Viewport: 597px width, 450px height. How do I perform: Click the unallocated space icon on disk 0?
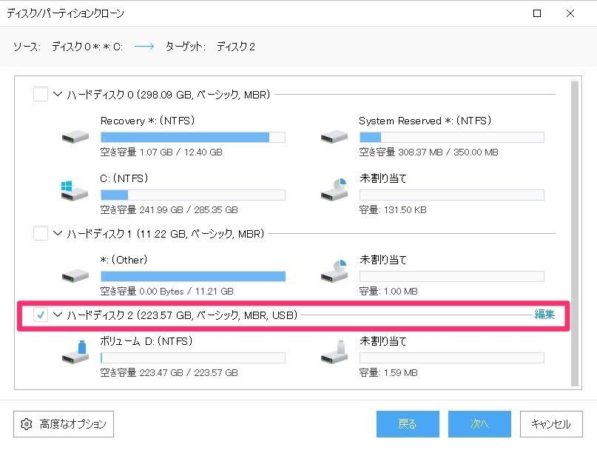[334, 189]
